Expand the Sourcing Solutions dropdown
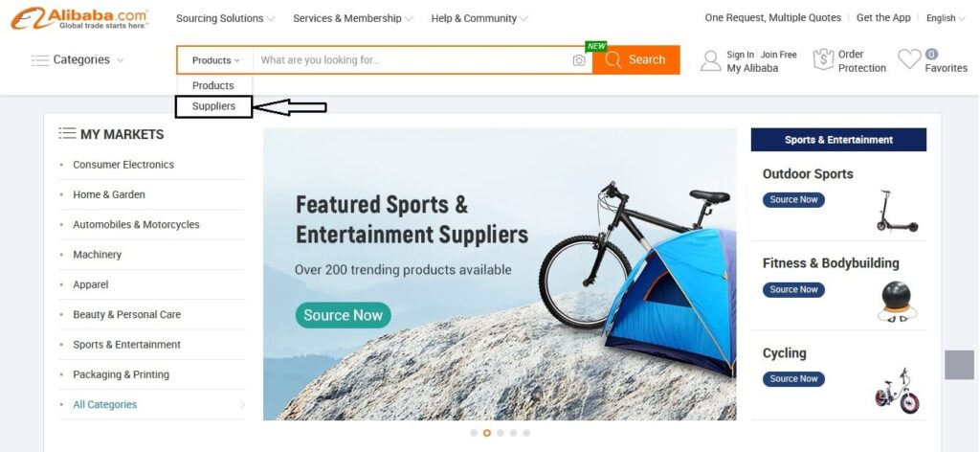Screen dimensions: 980x452 225,18
